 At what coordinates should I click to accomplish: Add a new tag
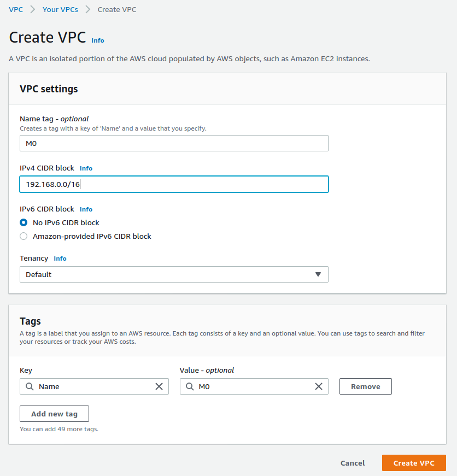coord(54,414)
